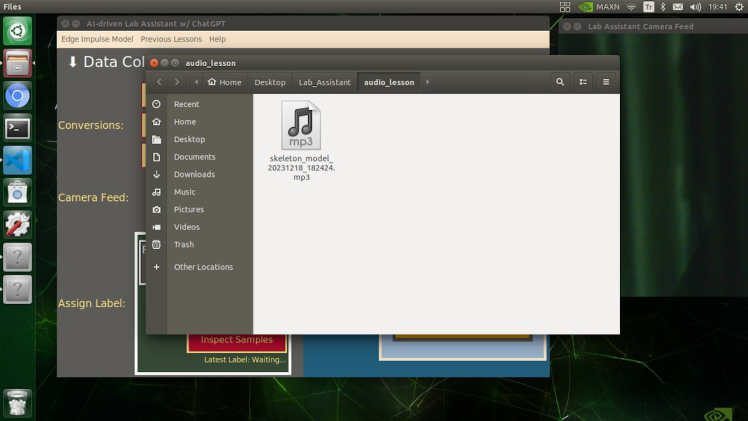The width and height of the screenshot is (748, 421).
Task: Expand path bar right with small triangle
Action: pos(427,82)
